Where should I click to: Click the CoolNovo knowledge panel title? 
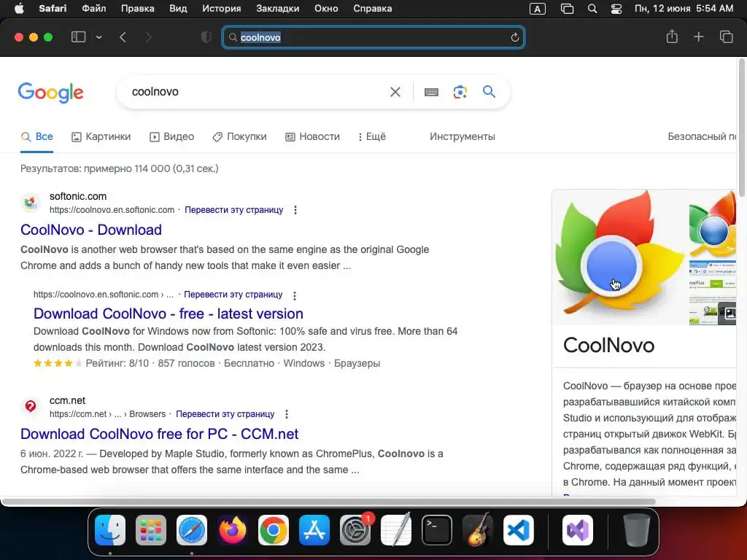pos(609,346)
